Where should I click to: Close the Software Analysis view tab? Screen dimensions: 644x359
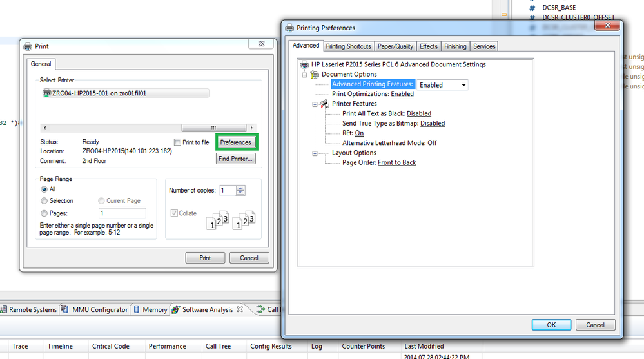click(240, 309)
